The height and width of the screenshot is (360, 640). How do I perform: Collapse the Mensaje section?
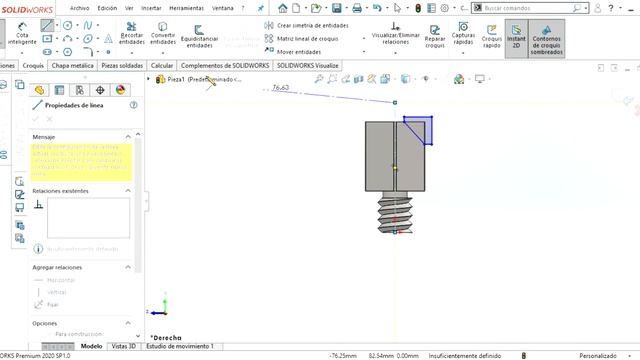click(x=128, y=137)
